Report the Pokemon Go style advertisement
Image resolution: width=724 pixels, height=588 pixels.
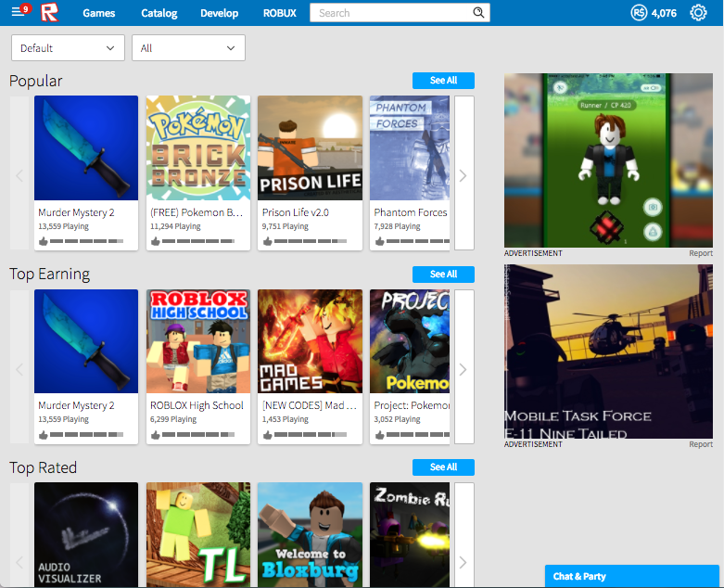point(701,253)
